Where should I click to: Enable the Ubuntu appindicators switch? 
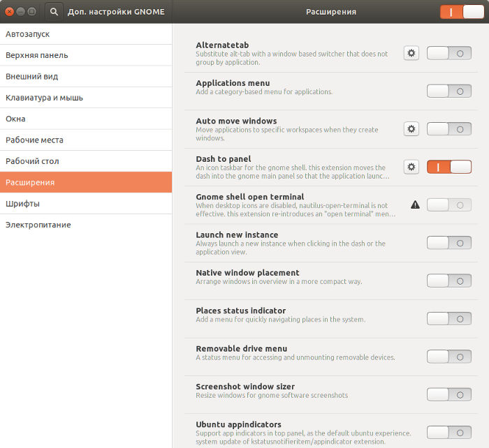[x=448, y=433]
